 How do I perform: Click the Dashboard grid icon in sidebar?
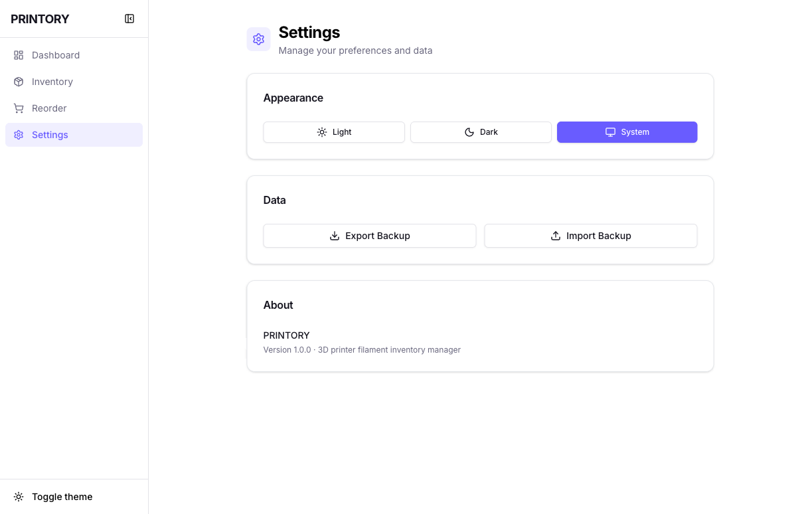pyautogui.click(x=19, y=55)
